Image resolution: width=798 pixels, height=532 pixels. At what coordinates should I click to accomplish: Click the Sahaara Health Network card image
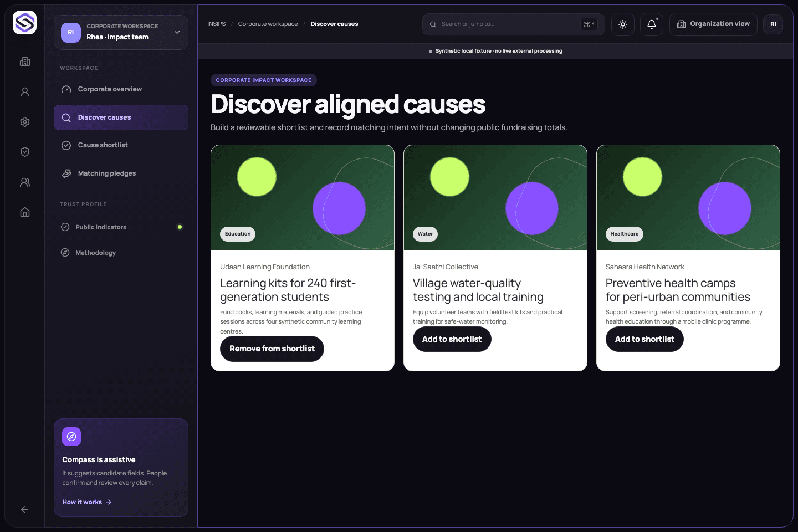pos(688,198)
